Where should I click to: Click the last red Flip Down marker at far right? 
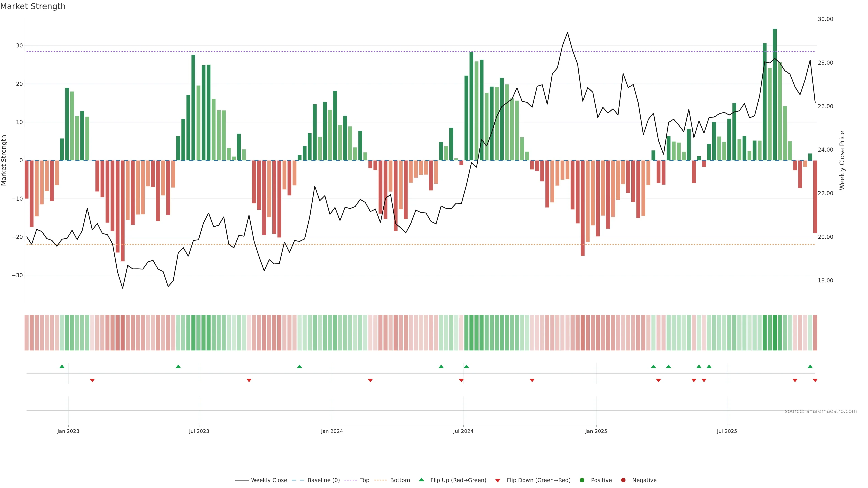(815, 380)
